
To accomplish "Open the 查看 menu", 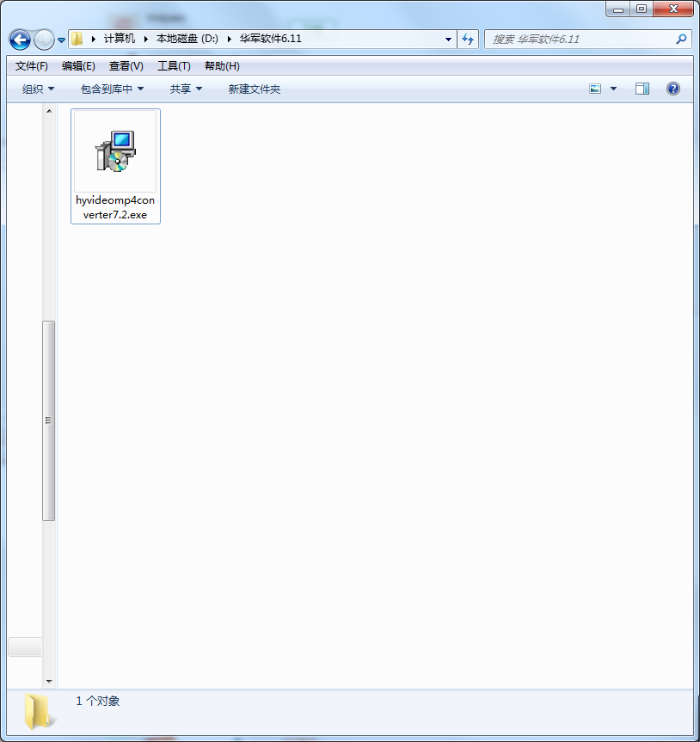I will point(125,65).
